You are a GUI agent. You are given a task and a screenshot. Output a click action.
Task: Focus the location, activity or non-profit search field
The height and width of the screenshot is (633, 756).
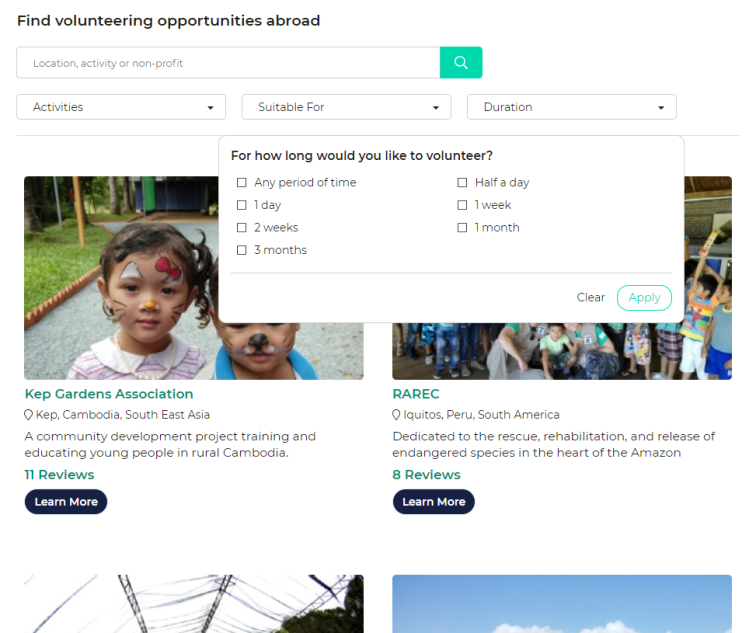point(228,63)
